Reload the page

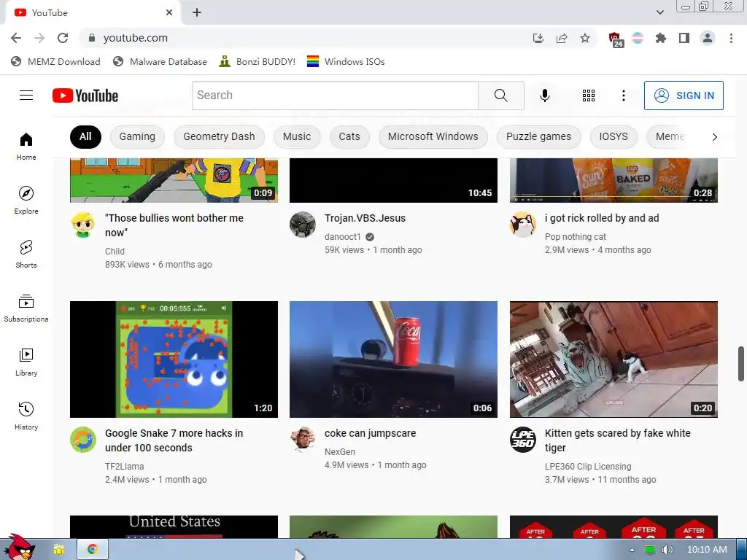click(x=63, y=38)
